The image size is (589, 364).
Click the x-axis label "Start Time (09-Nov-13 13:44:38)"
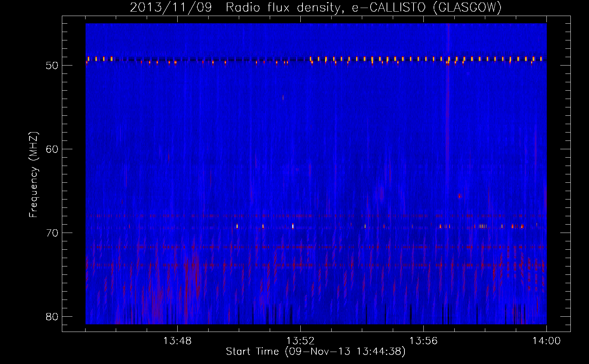[x=316, y=352]
